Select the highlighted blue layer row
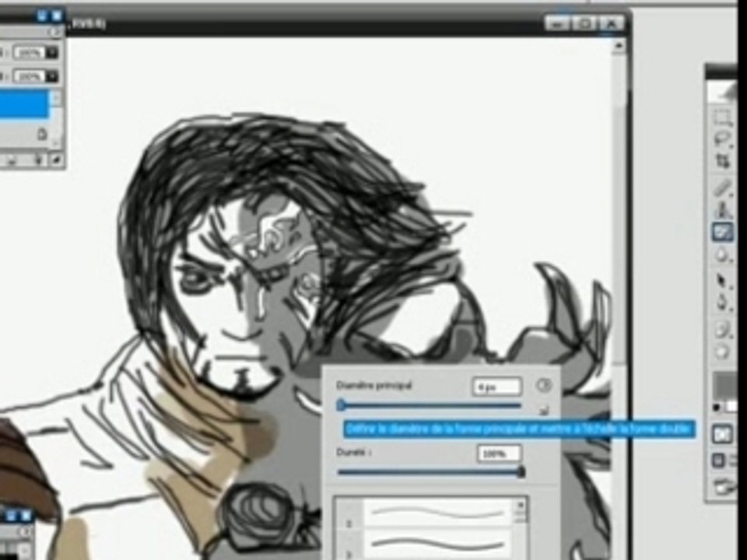 pyautogui.click(x=24, y=103)
